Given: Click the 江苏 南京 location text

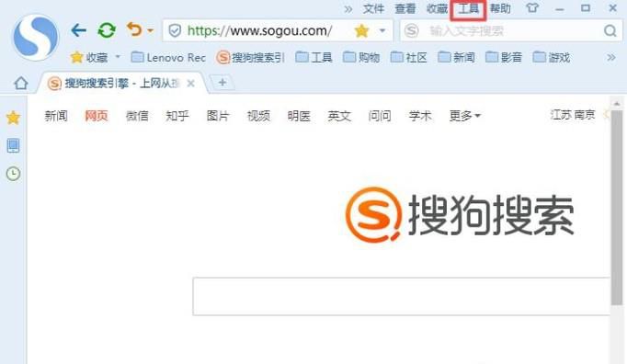Looking at the screenshot, I should (x=573, y=115).
